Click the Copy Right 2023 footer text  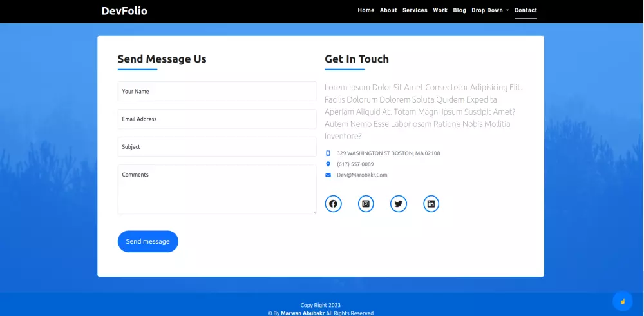[320, 305]
